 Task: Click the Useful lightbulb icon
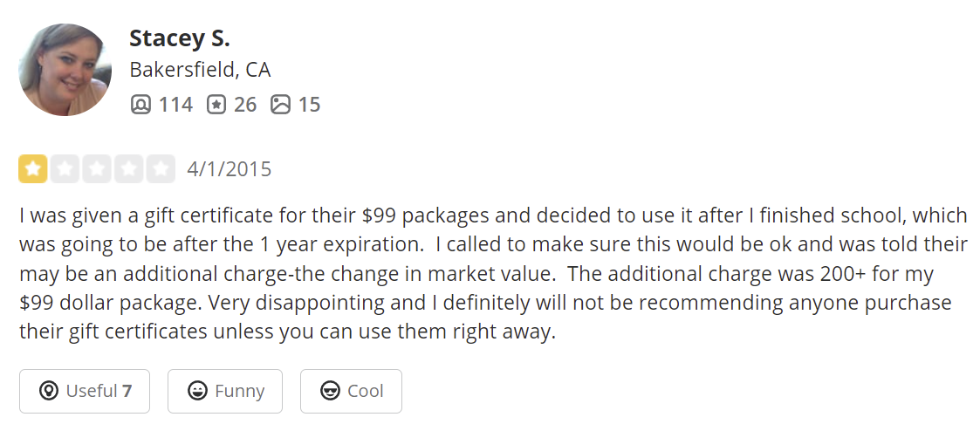50,391
